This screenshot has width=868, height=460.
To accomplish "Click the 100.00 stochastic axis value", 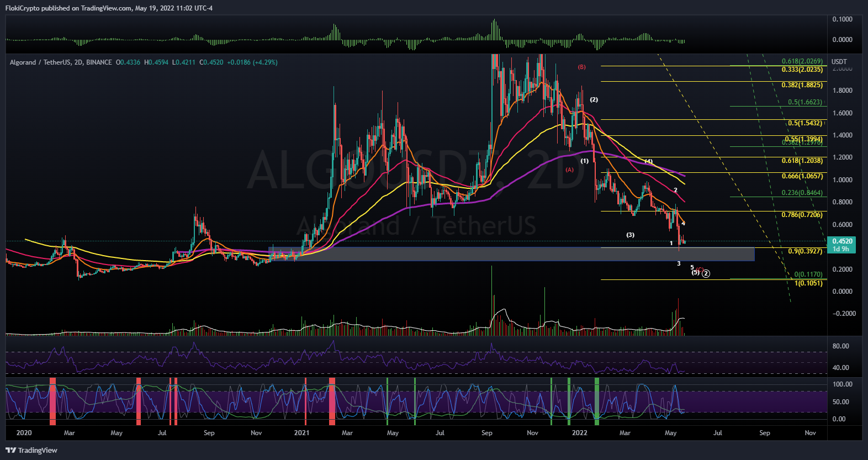I will click(842, 384).
